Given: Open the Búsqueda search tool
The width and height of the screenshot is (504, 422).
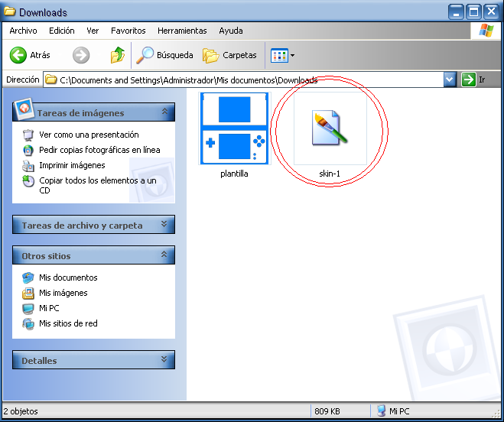Looking at the screenshot, I should [164, 55].
